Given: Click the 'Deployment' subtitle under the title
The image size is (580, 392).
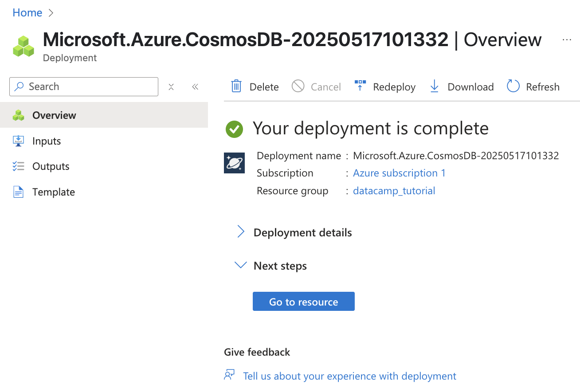Looking at the screenshot, I should tap(70, 58).
